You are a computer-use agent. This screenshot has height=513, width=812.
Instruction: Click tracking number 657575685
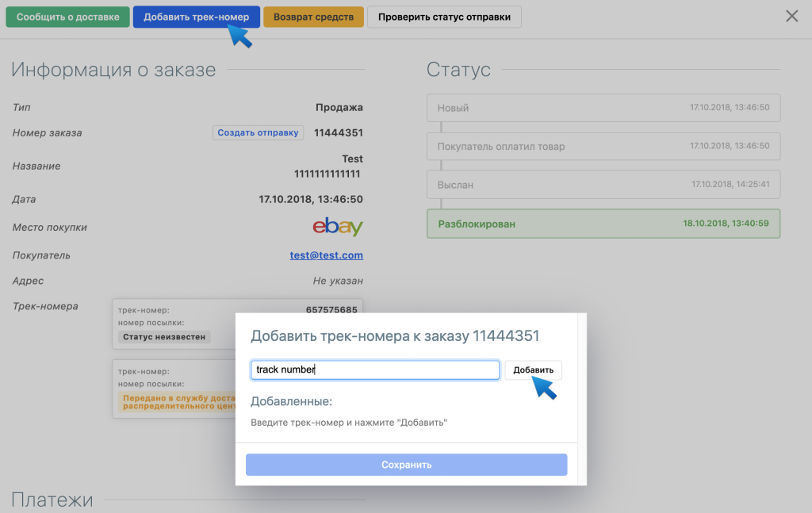click(x=334, y=310)
